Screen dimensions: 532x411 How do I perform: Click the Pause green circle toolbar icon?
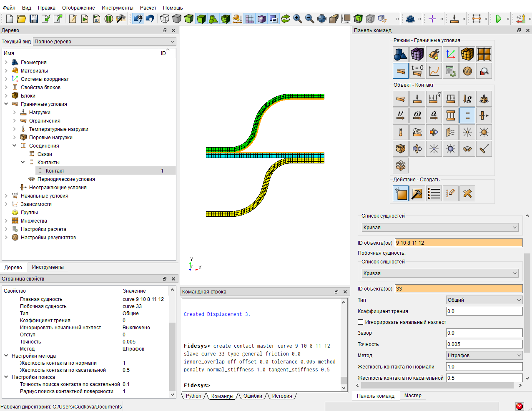click(x=109, y=19)
